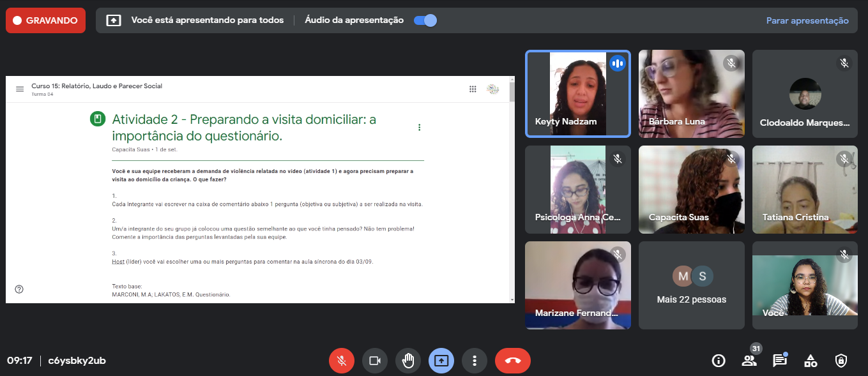Open host controls shield icon
The height and width of the screenshot is (376, 868).
point(841,361)
